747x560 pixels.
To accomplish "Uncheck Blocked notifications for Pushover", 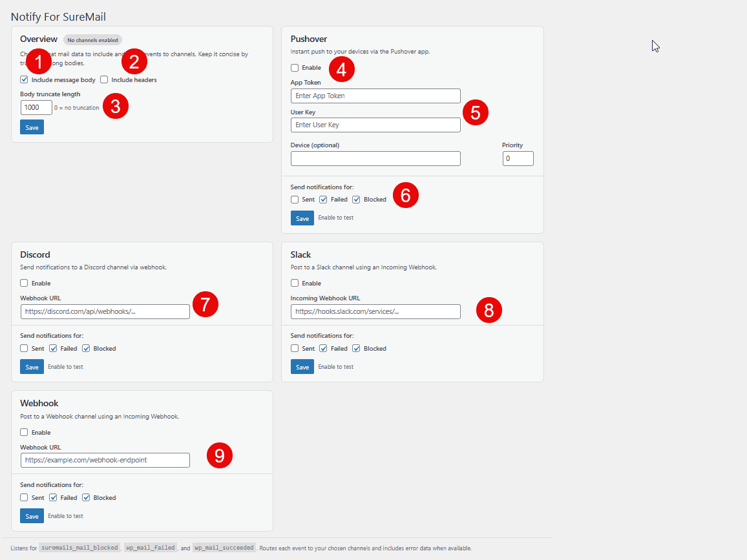I will coord(356,200).
